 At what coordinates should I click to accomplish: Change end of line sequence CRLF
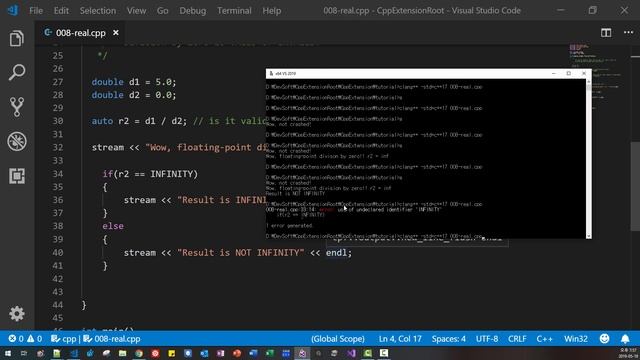click(517, 339)
